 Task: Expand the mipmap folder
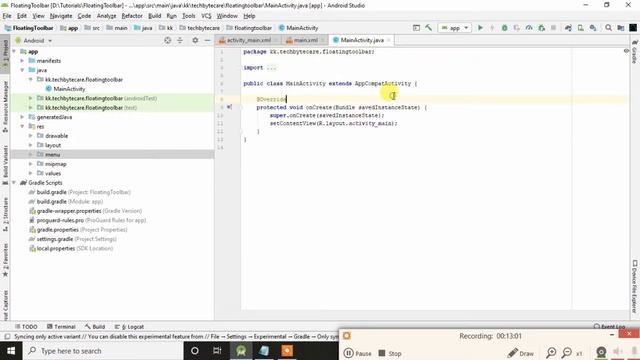tap(31, 164)
